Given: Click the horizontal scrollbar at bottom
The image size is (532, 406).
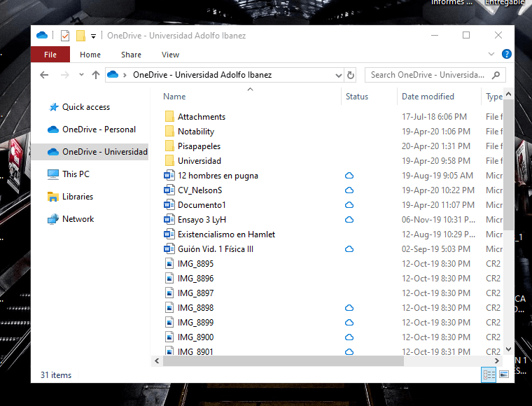Looking at the screenshot, I should (283, 361).
